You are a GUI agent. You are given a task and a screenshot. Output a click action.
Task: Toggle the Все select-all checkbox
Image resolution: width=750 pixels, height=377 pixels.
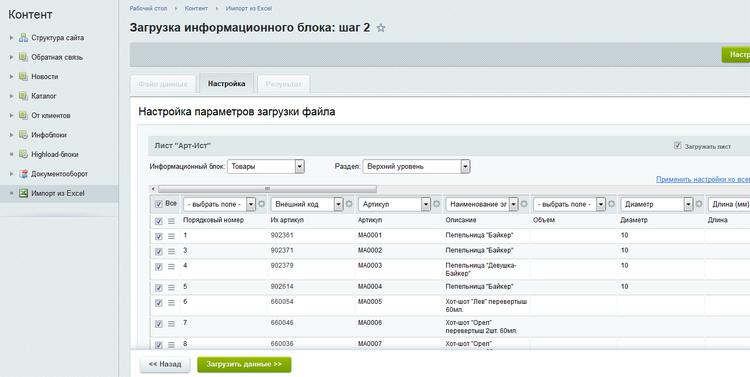click(x=159, y=204)
